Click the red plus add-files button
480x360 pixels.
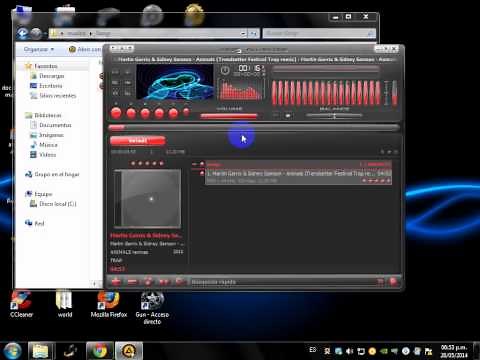pyautogui.click(x=116, y=282)
